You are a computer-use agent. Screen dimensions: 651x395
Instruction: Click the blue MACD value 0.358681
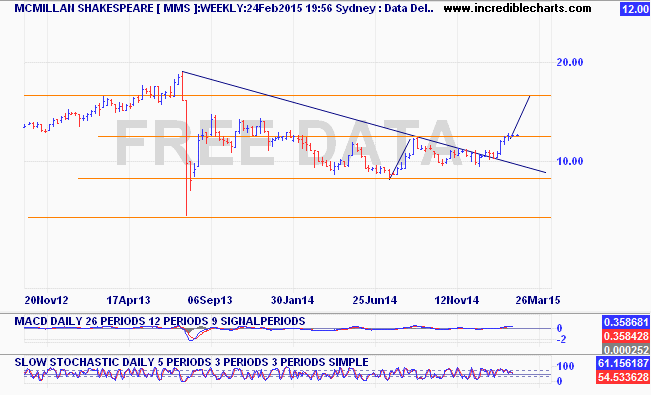626,322
